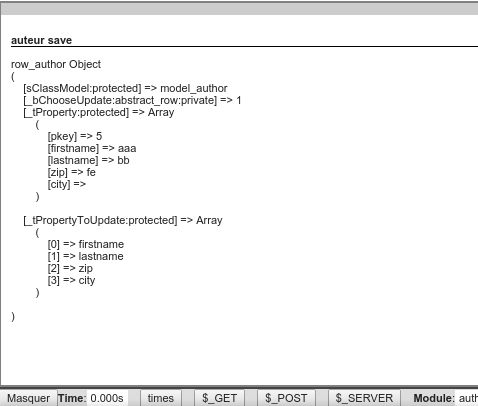The width and height of the screenshot is (478, 406).
Task: Click the _tProperty protected Array line
Action: tap(99, 112)
